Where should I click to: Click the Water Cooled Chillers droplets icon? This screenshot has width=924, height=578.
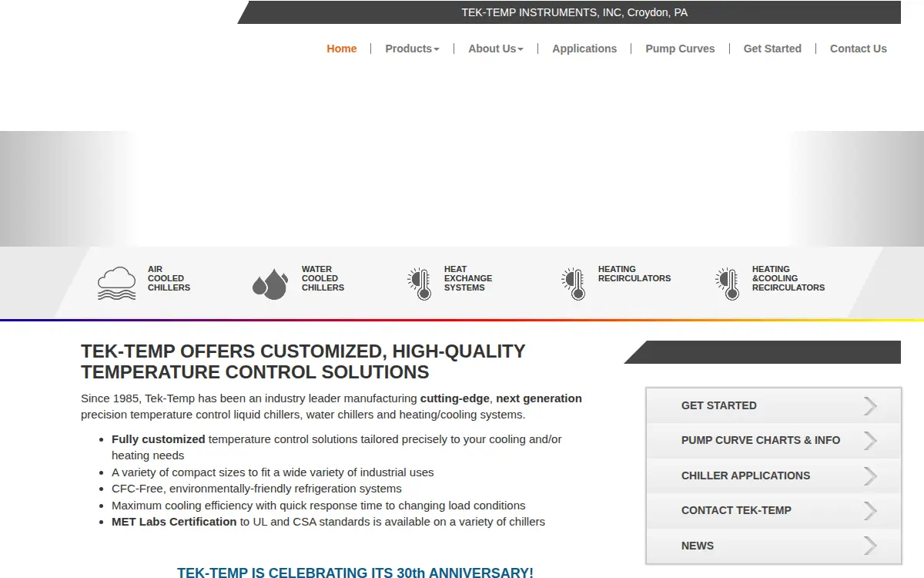(270, 284)
